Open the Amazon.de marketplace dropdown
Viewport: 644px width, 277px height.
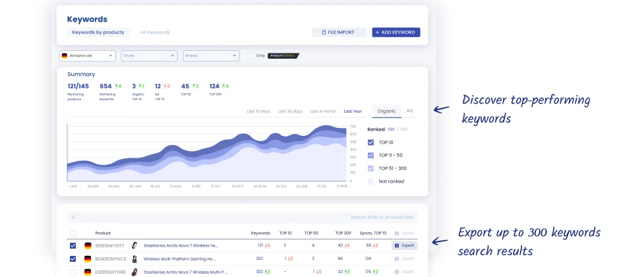click(87, 56)
